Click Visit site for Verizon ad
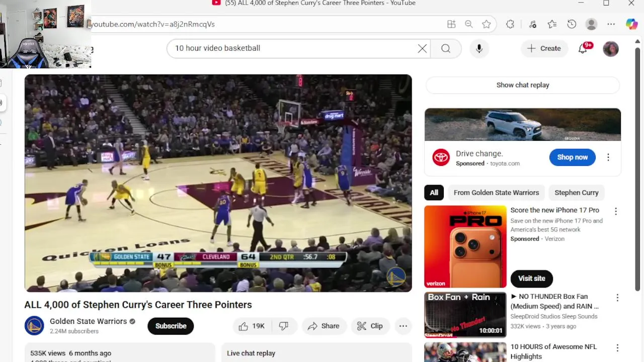The height and width of the screenshot is (362, 644). coord(531,279)
